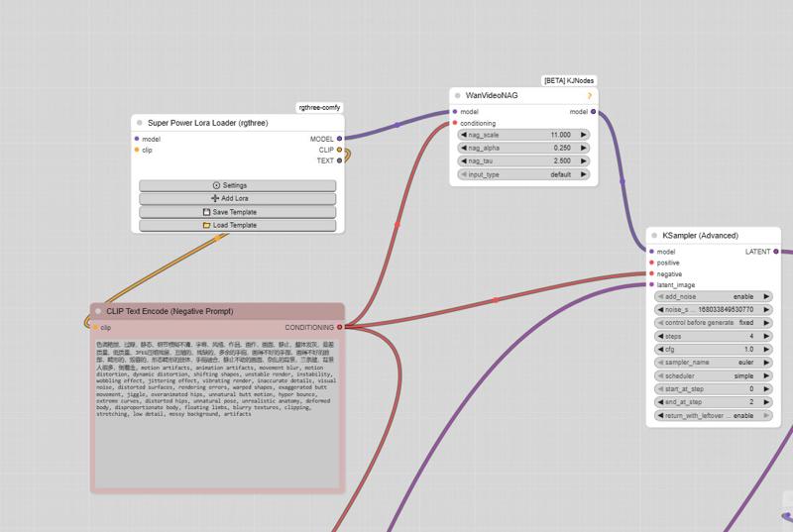Viewport: 793px width, 532px height.
Task: Click the model output port on WanVideoNAG
Action: (593, 112)
